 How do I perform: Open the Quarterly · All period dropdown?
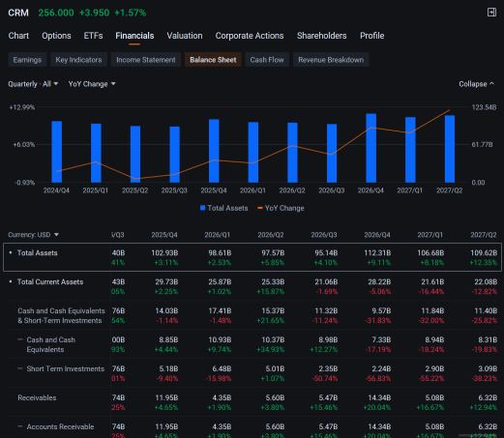[x=33, y=84]
